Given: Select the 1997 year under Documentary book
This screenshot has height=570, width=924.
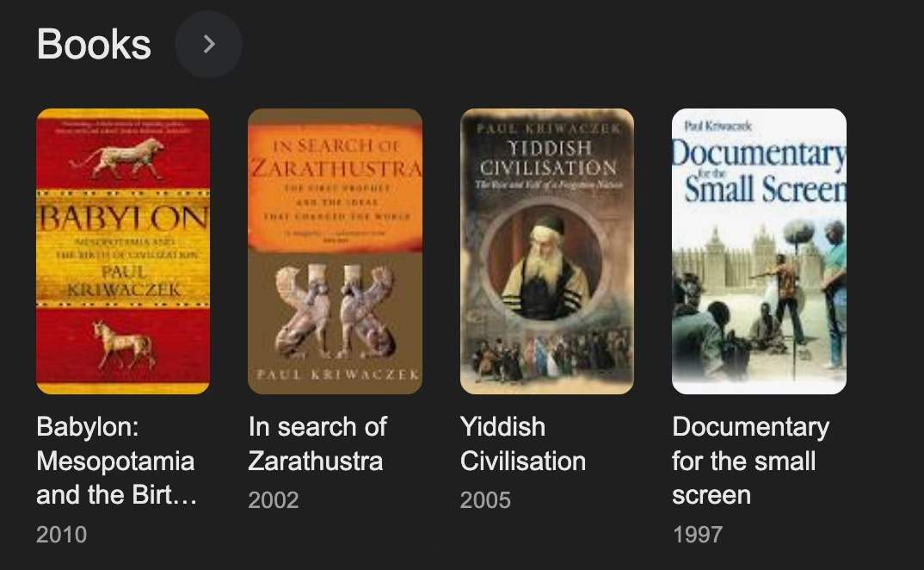Looking at the screenshot, I should click(x=697, y=535).
